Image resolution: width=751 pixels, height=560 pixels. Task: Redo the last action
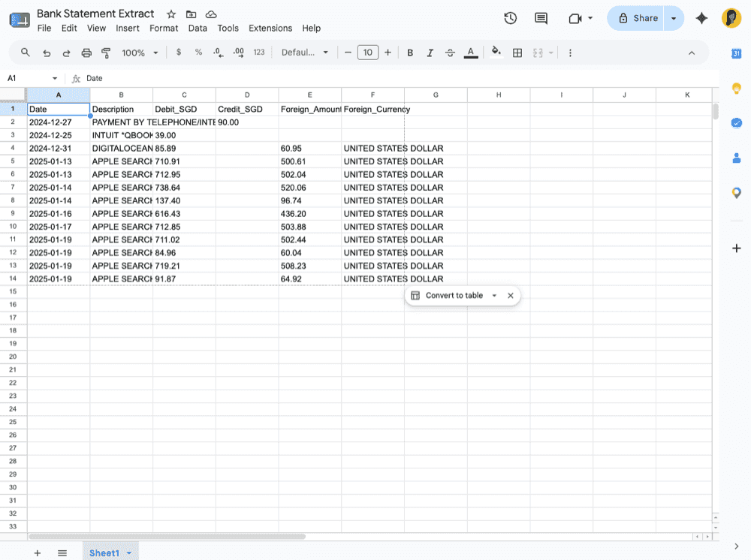(66, 53)
